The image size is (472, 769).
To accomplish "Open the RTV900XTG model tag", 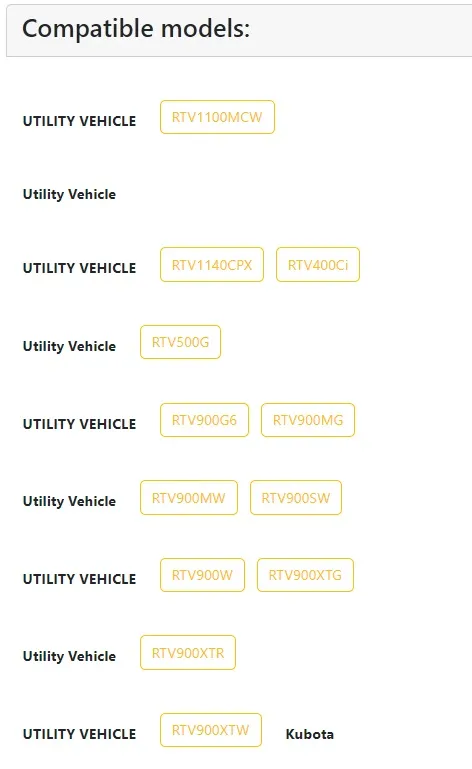I will pyautogui.click(x=305, y=575).
